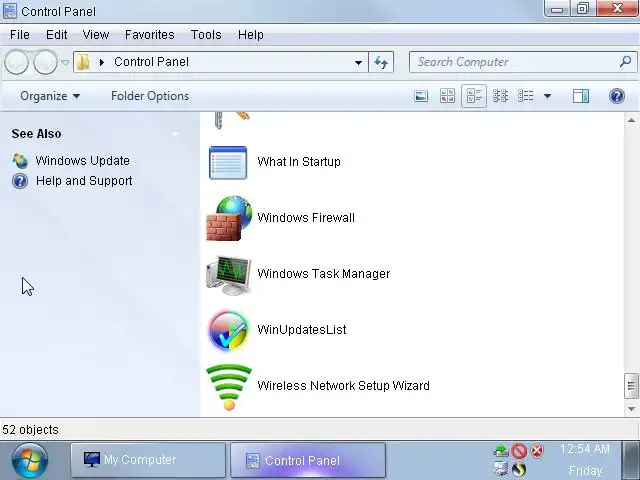This screenshot has width=640, height=480.
Task: Click the breadcrumb arrow before Control Panel
Action: point(102,62)
